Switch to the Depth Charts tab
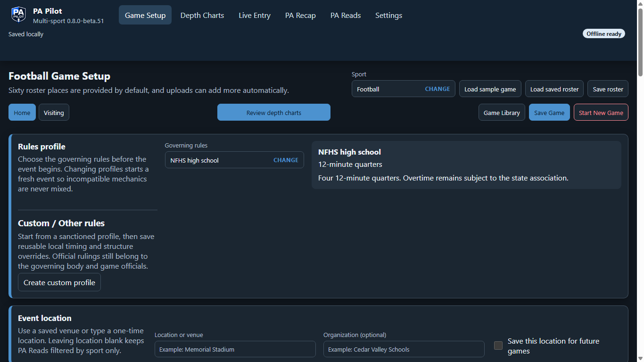The height and width of the screenshot is (362, 644). point(202,15)
